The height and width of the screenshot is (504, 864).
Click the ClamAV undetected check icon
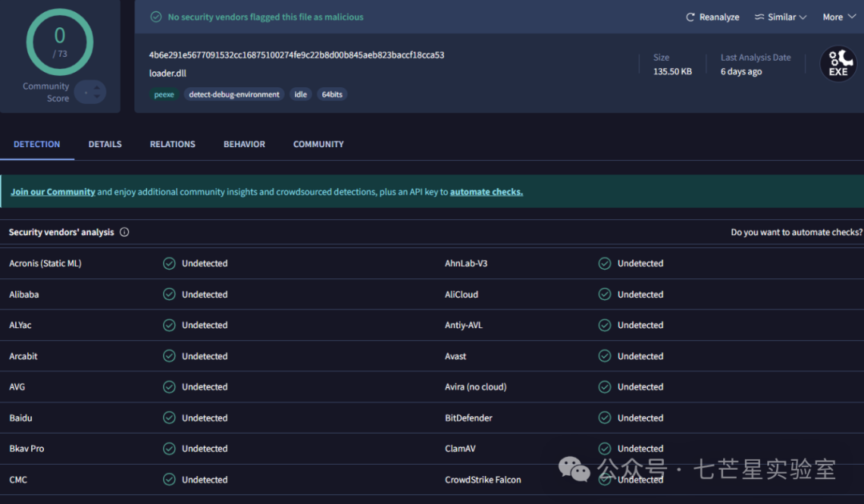click(x=605, y=448)
